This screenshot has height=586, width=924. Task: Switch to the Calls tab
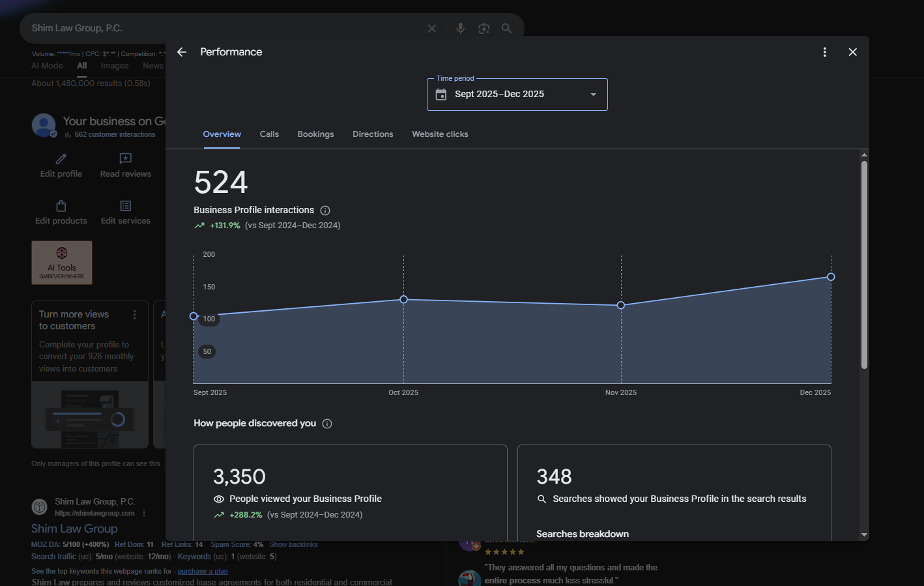click(269, 134)
